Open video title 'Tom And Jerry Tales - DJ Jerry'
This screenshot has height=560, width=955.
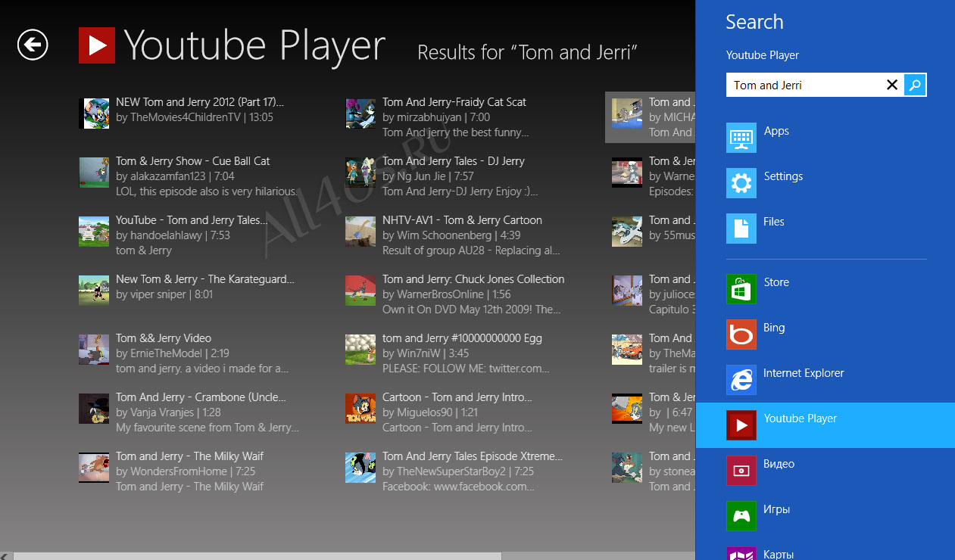tap(454, 161)
